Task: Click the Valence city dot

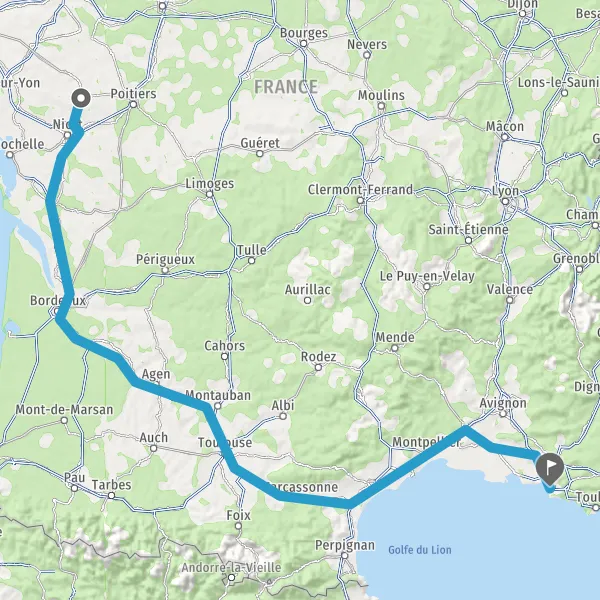Action: point(510,300)
